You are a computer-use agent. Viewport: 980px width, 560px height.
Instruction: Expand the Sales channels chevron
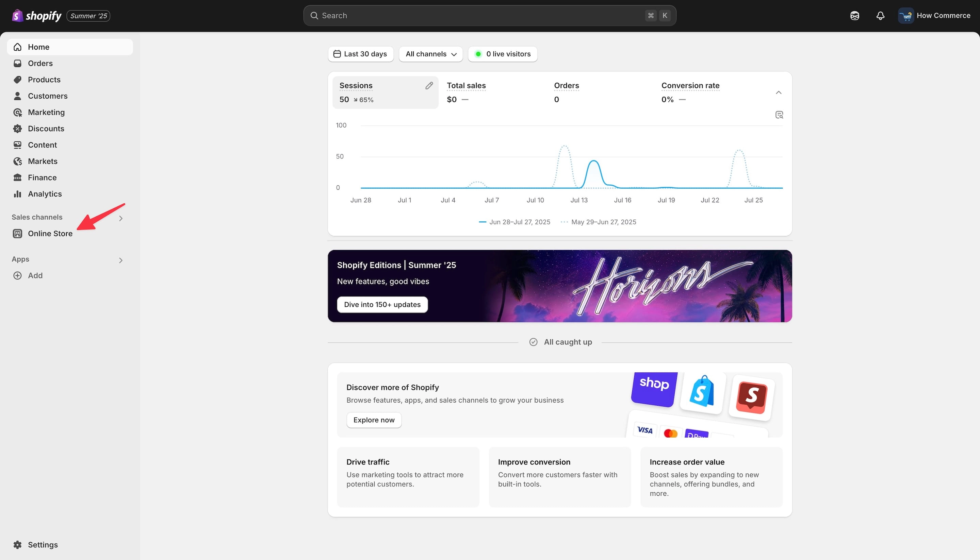(x=121, y=219)
